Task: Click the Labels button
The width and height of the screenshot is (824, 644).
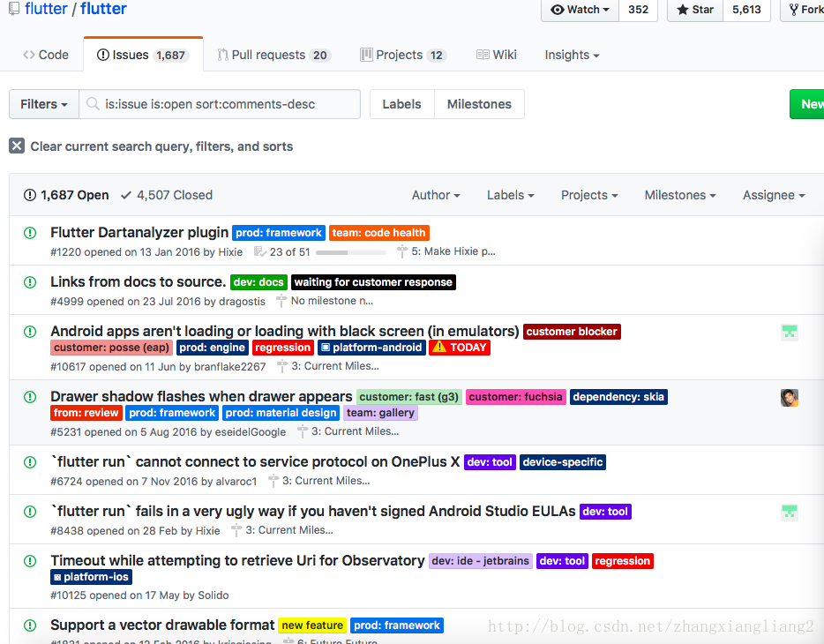Action: click(401, 104)
